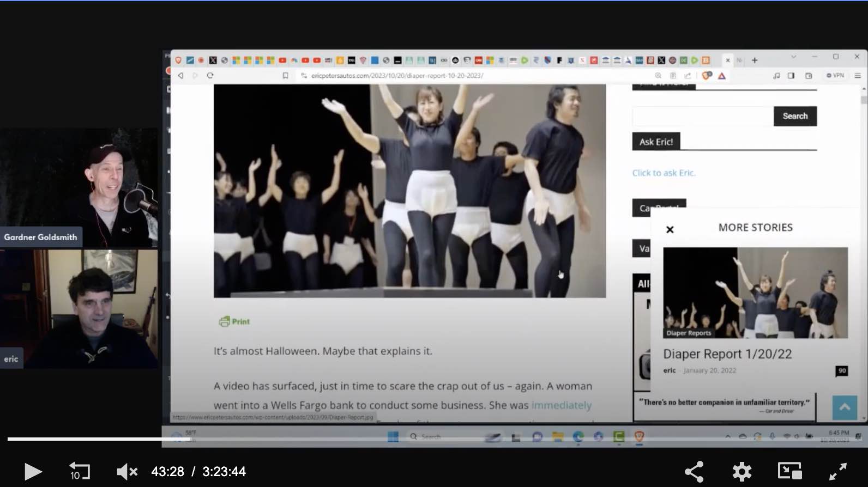The width and height of the screenshot is (868, 487).
Task: Close the MORE STORIES popup
Action: click(670, 229)
